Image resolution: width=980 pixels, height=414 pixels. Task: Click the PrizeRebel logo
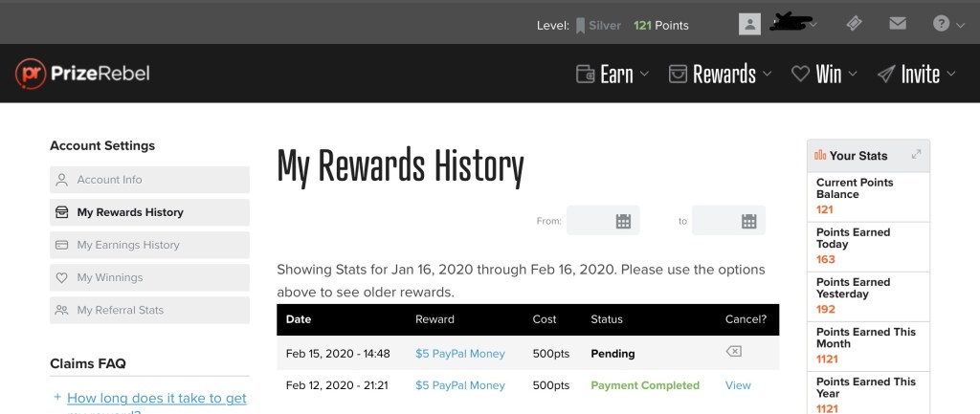[82, 74]
